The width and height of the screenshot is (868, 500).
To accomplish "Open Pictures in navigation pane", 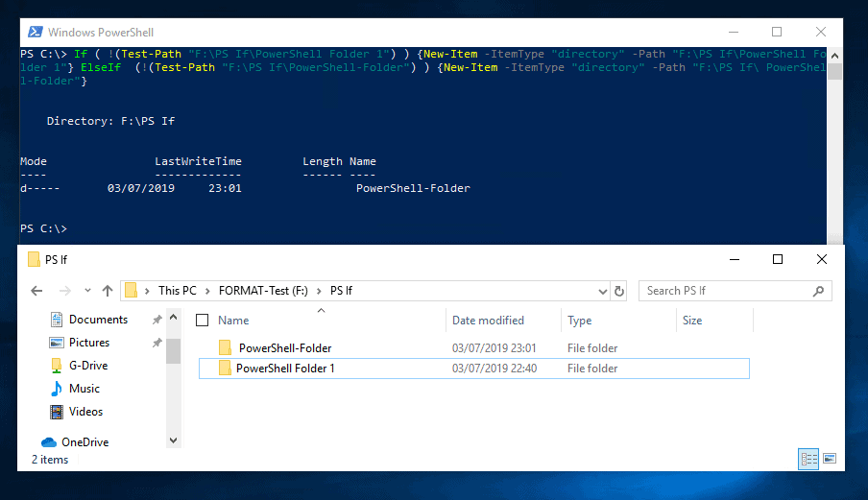I will coord(89,343).
